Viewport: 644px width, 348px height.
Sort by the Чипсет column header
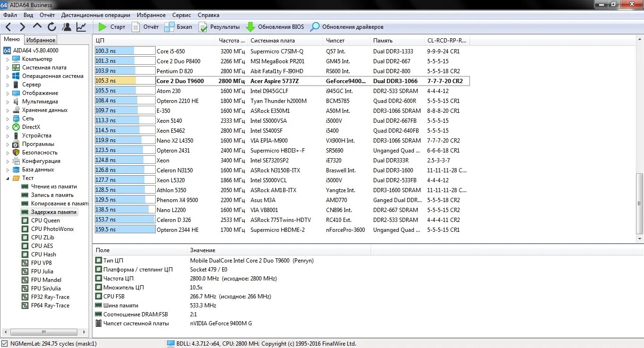[x=346, y=41]
